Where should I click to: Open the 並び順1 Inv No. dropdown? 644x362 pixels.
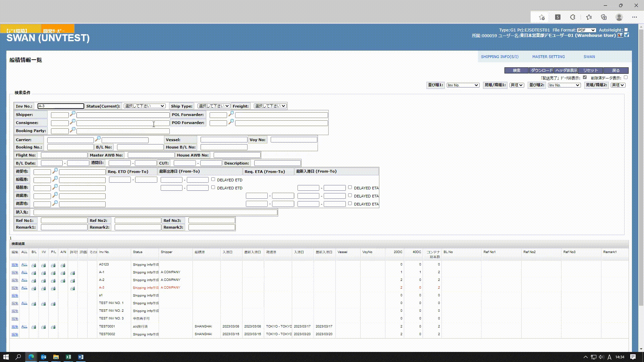[463, 85]
